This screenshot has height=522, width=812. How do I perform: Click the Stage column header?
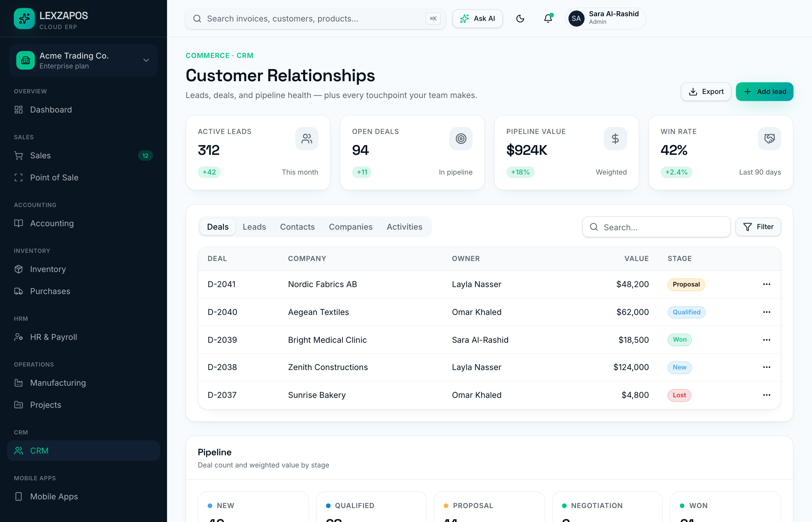679,259
